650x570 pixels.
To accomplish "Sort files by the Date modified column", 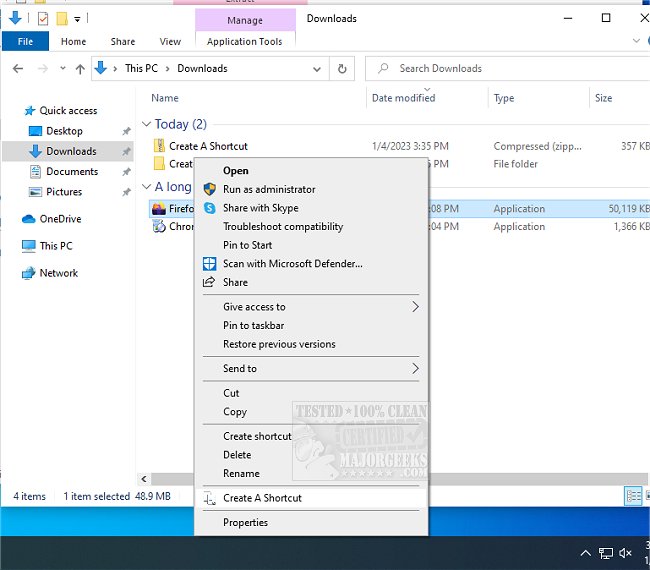I will [403, 98].
